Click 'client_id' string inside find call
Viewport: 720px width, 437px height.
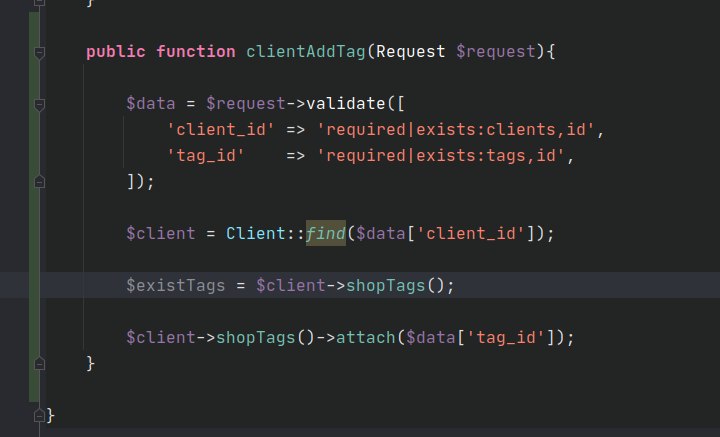point(471,234)
